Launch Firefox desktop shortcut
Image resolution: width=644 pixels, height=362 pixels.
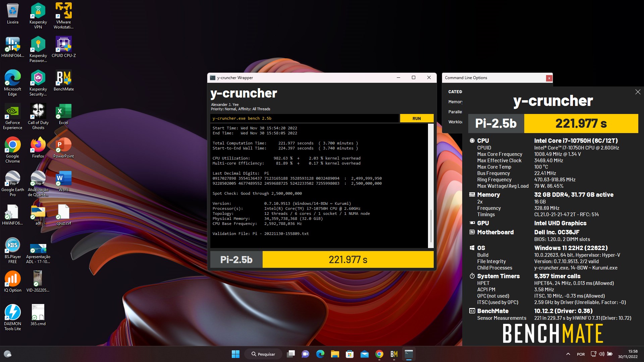pyautogui.click(x=38, y=148)
